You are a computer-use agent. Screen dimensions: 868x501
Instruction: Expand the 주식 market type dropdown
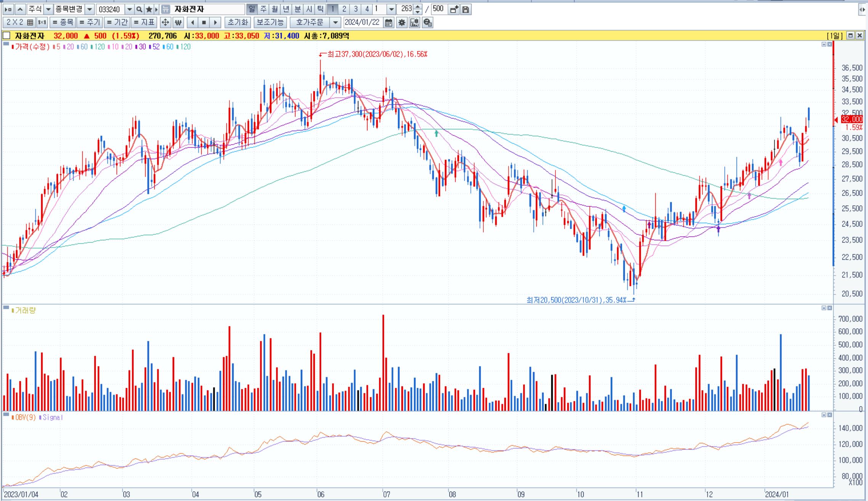48,9
